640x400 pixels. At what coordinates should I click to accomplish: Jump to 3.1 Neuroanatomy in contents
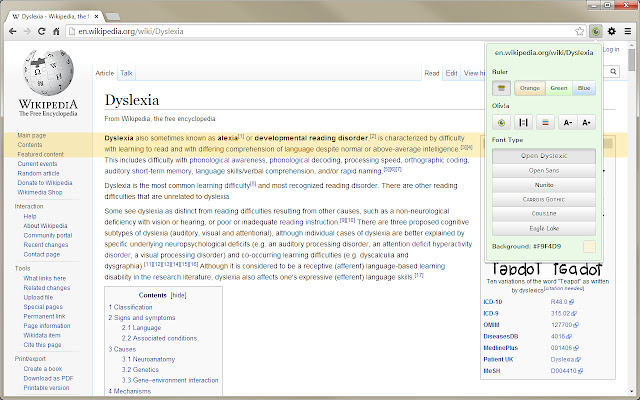point(148,359)
